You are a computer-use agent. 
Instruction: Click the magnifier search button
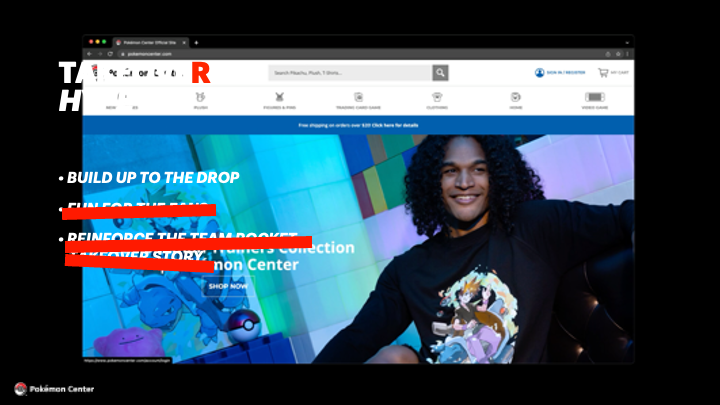click(440, 73)
